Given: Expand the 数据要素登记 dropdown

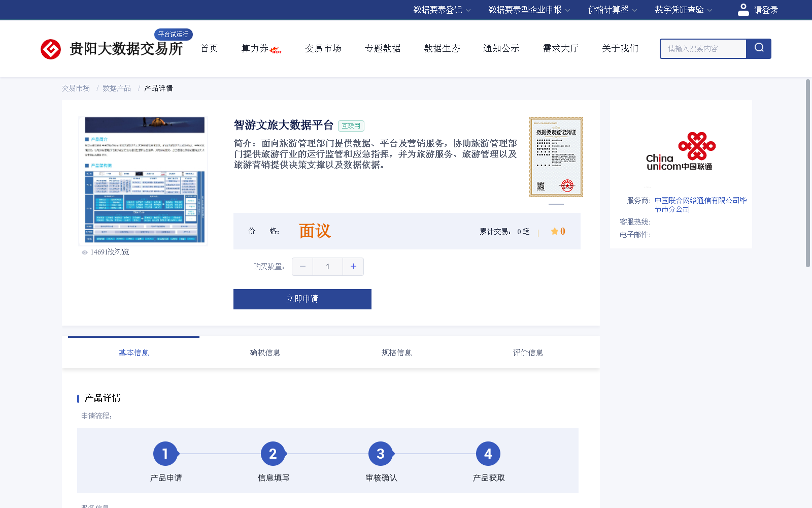Looking at the screenshot, I should click(442, 10).
